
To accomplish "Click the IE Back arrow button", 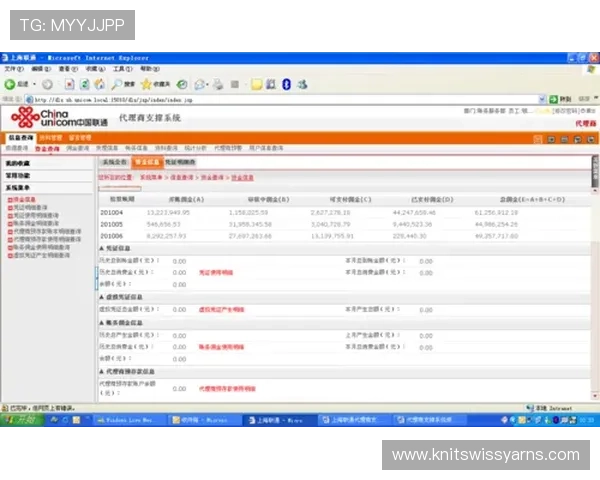I will coord(10,85).
